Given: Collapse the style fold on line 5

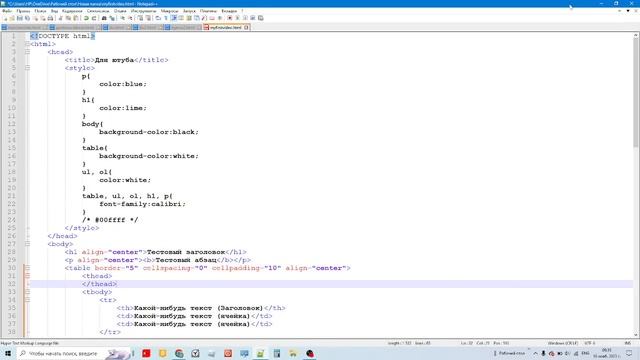Looking at the screenshot, I should (x=27, y=68).
